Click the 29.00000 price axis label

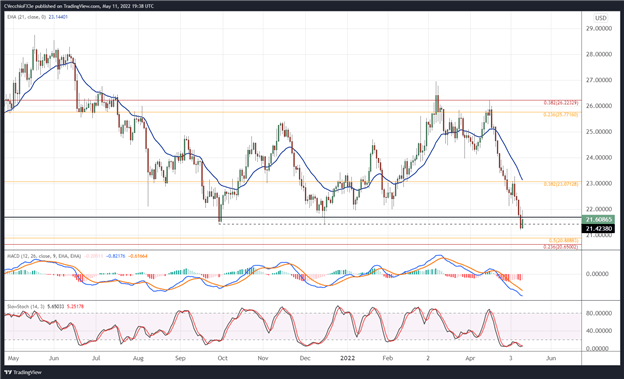[x=599, y=28]
